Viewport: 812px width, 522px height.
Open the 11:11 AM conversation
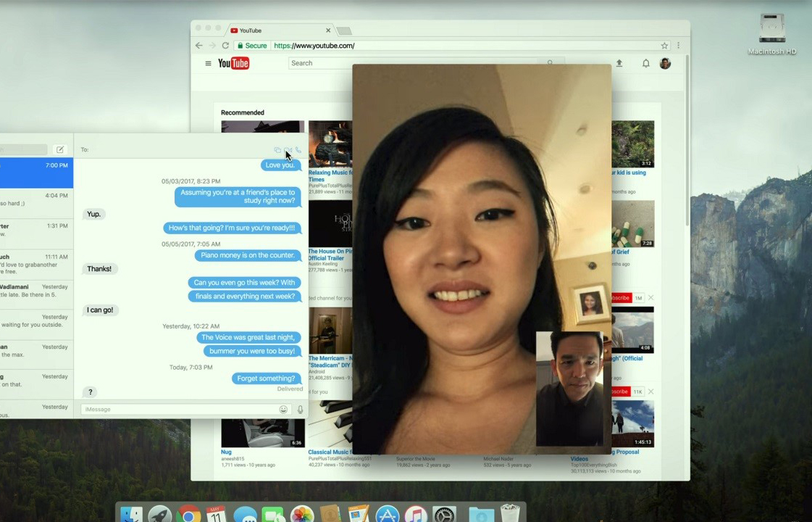(36, 264)
